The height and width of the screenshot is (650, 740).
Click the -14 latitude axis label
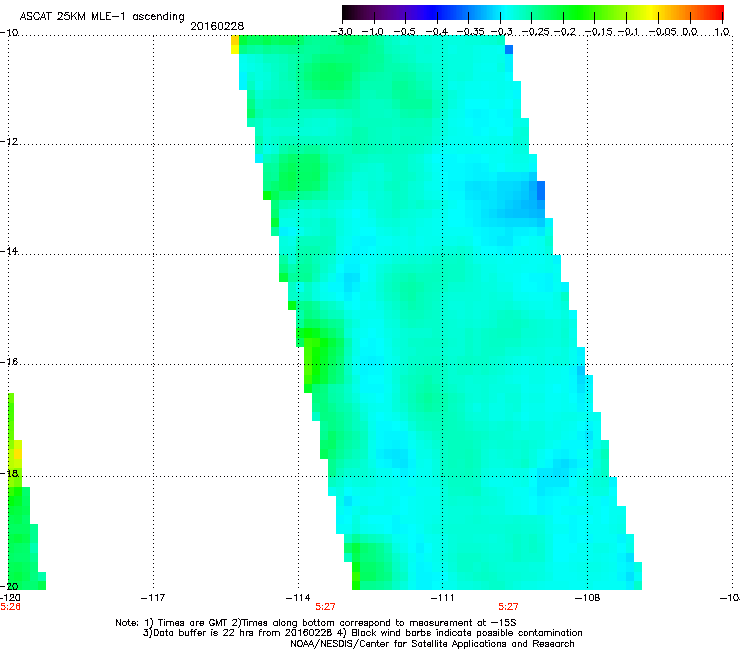click(x=9, y=251)
